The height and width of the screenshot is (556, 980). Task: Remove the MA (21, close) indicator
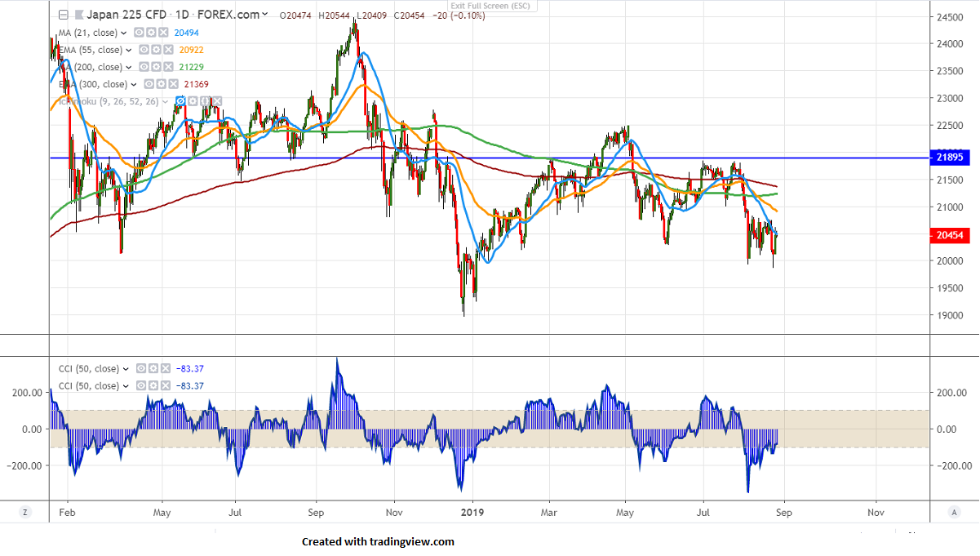163,33
